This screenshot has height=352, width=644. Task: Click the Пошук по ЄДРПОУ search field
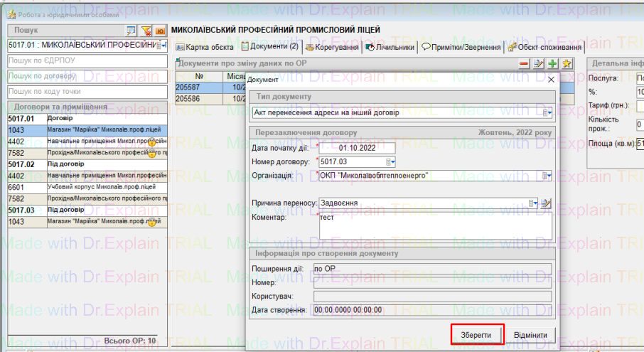click(85, 60)
